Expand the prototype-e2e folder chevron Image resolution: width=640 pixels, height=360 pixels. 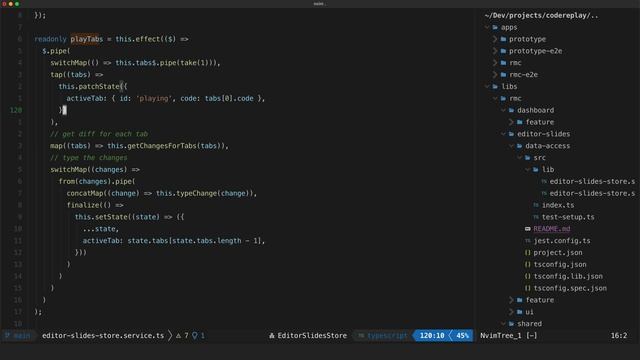[x=495, y=51]
